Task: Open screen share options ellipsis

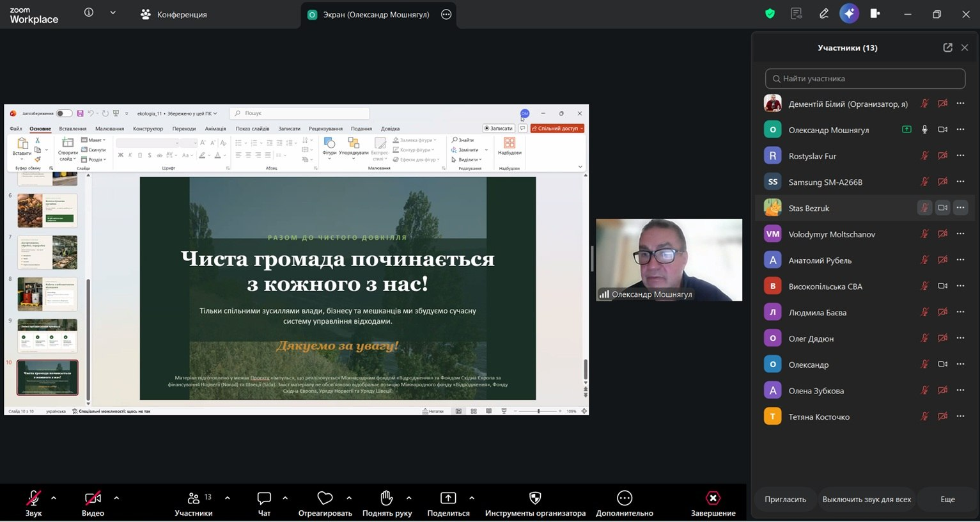Action: (446, 14)
